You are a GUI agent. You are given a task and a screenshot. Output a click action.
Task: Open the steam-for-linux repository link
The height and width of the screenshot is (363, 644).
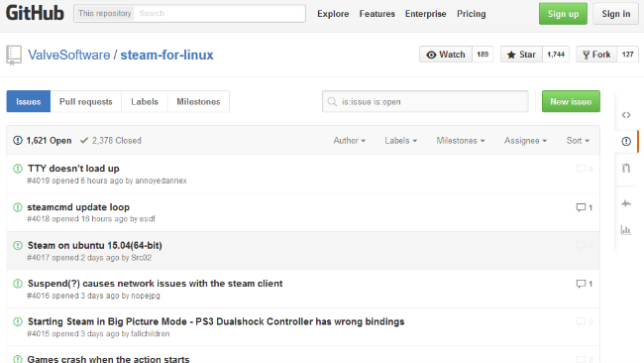coord(166,56)
